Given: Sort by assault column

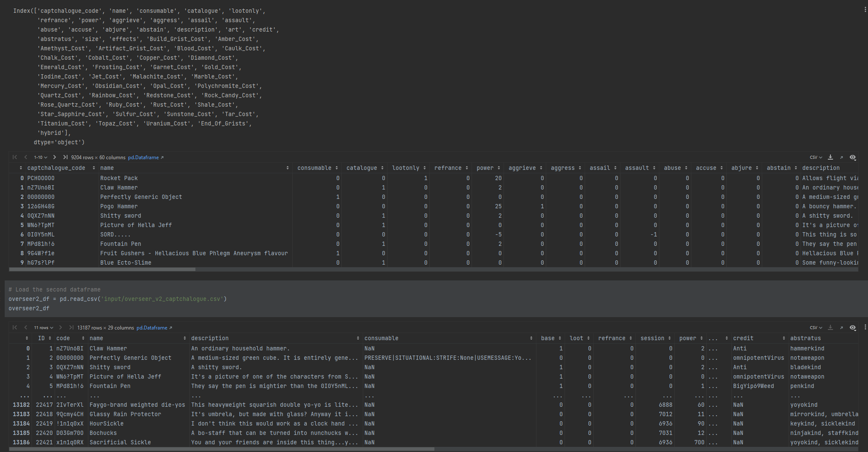Looking at the screenshot, I should 654,168.
